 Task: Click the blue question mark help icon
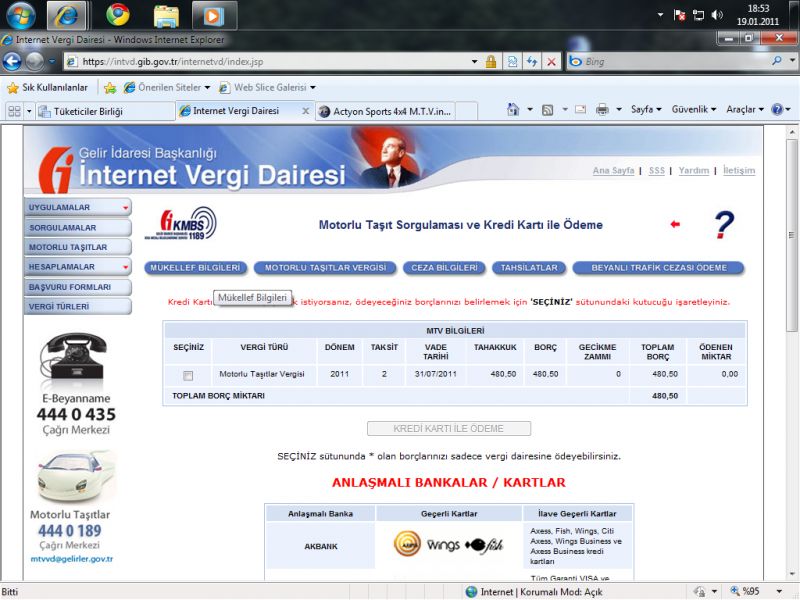(724, 225)
